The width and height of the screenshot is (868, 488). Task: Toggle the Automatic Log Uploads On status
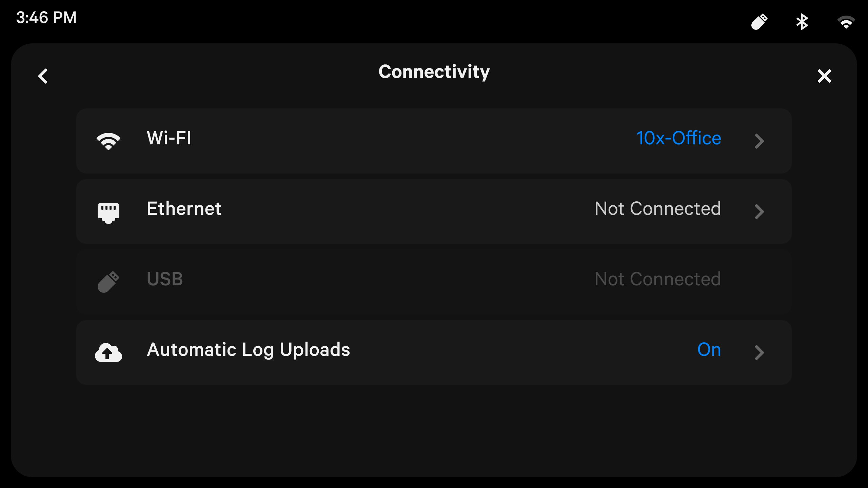tap(709, 350)
